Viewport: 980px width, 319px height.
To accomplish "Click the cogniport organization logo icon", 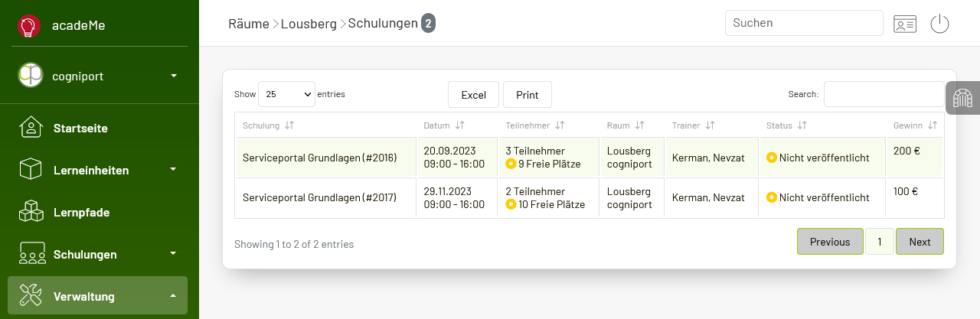I will pyautogui.click(x=31, y=75).
